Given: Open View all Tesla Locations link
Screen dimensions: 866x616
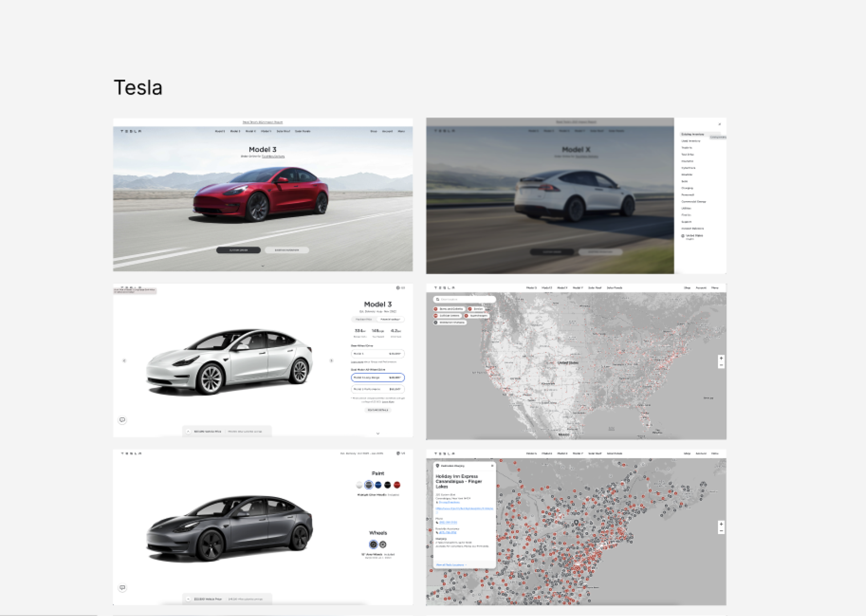Looking at the screenshot, I should (x=451, y=565).
